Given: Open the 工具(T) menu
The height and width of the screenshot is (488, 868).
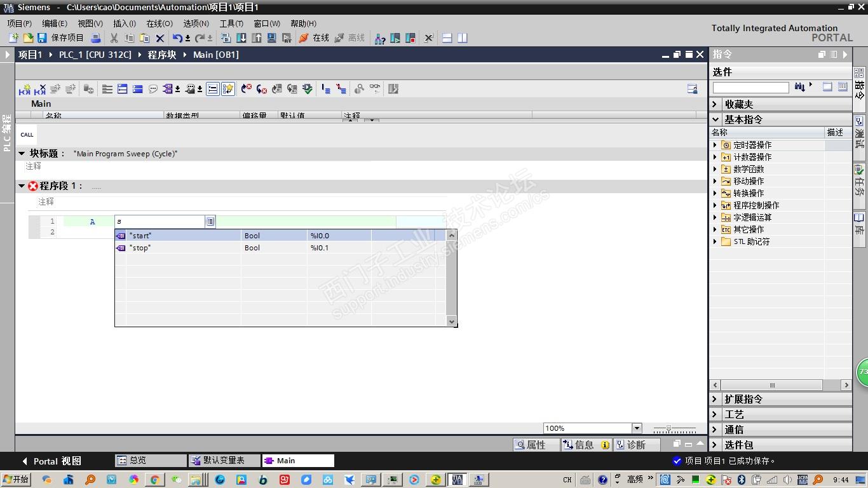Looking at the screenshot, I should [x=231, y=24].
